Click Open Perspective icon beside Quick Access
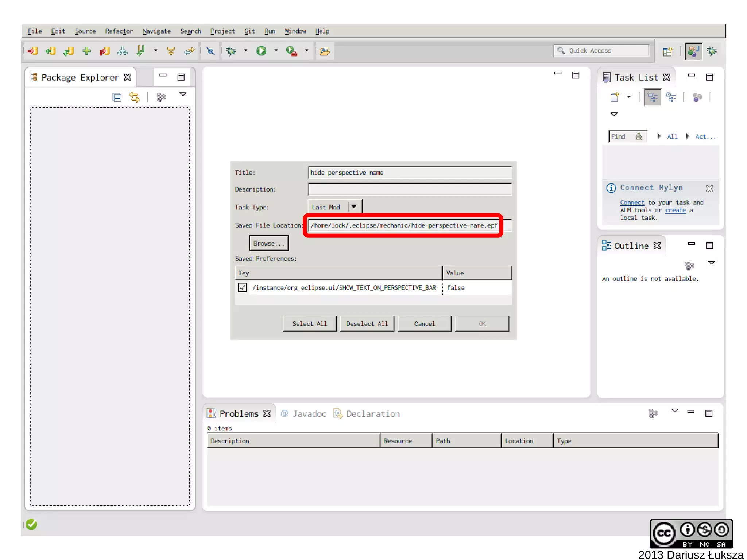The width and height of the screenshot is (747, 560). pyautogui.click(x=667, y=51)
